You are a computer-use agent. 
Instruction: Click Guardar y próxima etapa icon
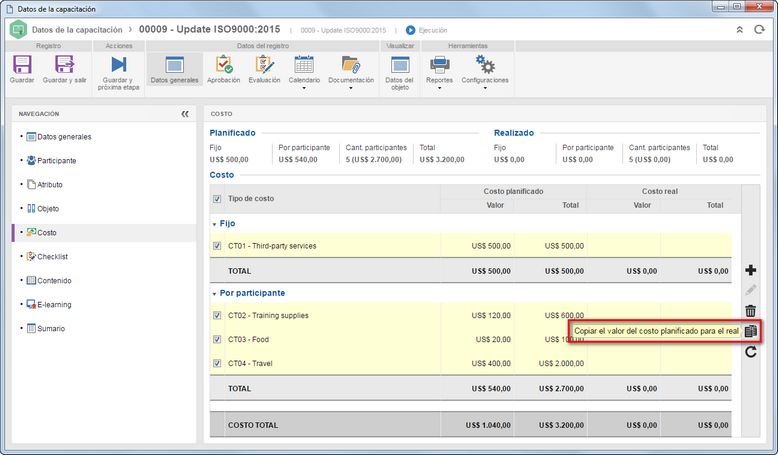click(119, 65)
